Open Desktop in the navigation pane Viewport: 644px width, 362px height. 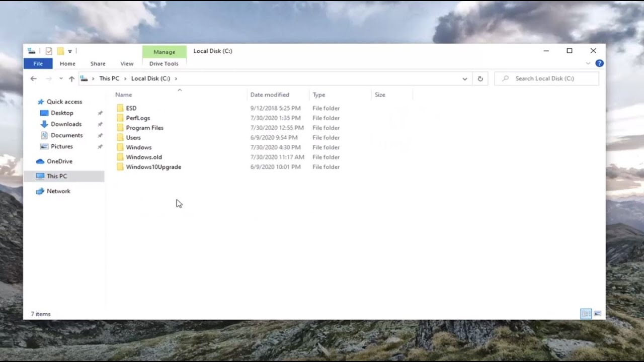62,113
